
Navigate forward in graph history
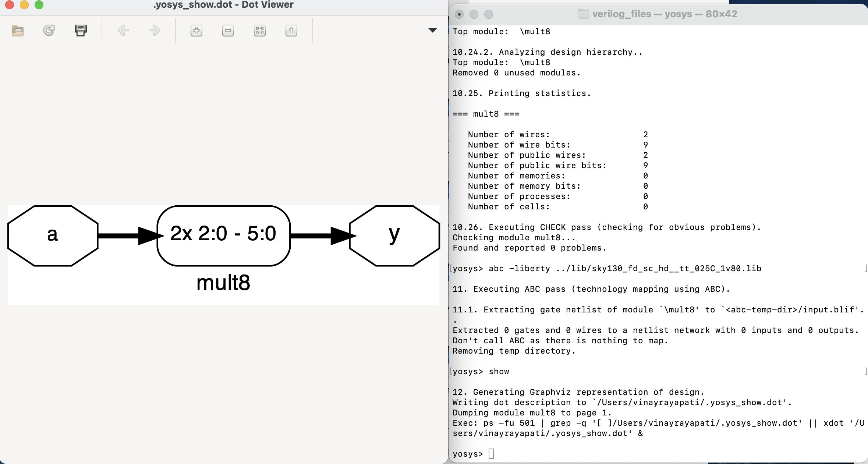tap(154, 31)
